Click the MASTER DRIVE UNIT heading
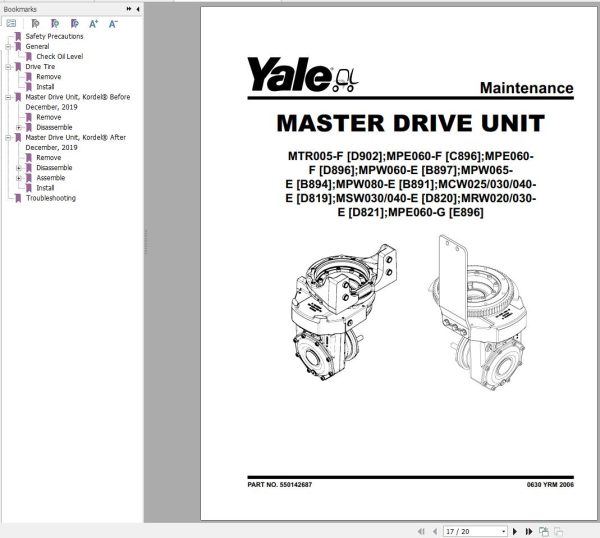Screen dimensions: 600x538 410,123
